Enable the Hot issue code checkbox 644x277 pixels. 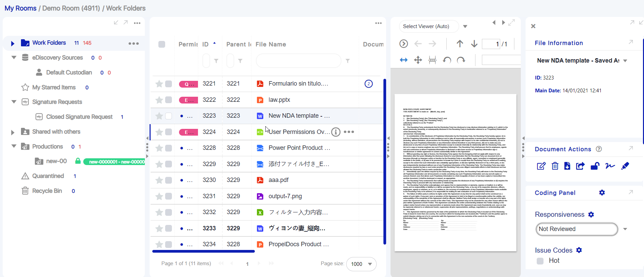[540, 261]
